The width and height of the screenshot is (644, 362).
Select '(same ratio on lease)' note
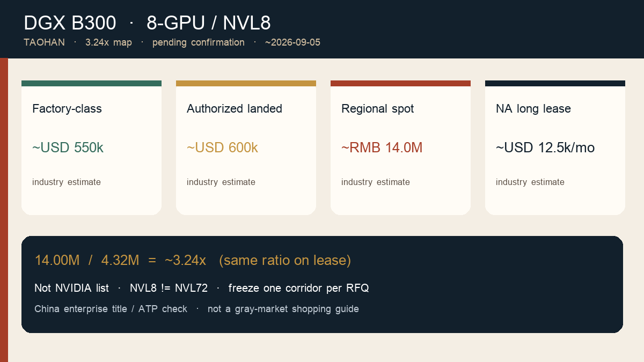tap(285, 260)
